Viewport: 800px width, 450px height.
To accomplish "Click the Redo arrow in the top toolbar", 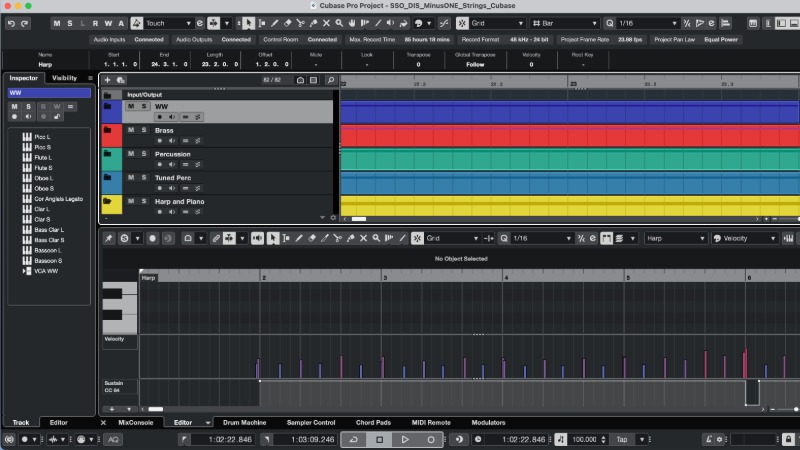I will tap(24, 23).
